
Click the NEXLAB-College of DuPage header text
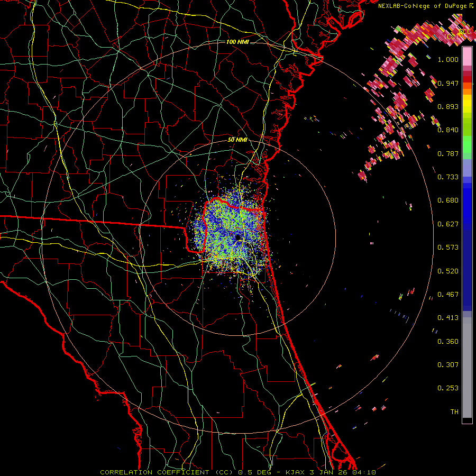(425, 6)
